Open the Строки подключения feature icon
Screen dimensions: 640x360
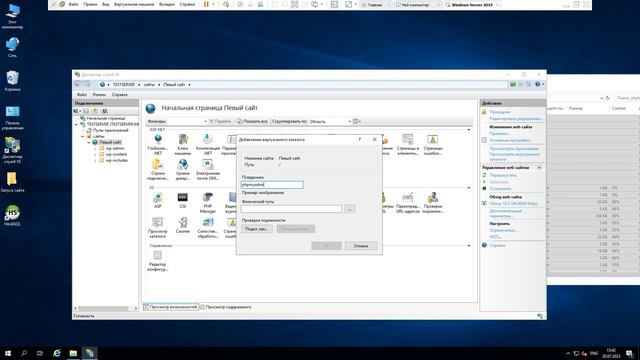point(158,169)
